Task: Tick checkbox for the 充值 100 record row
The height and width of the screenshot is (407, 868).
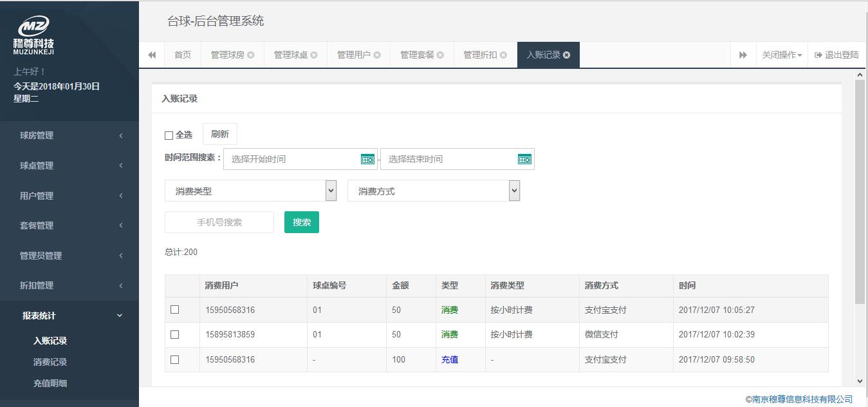Action: tap(174, 359)
